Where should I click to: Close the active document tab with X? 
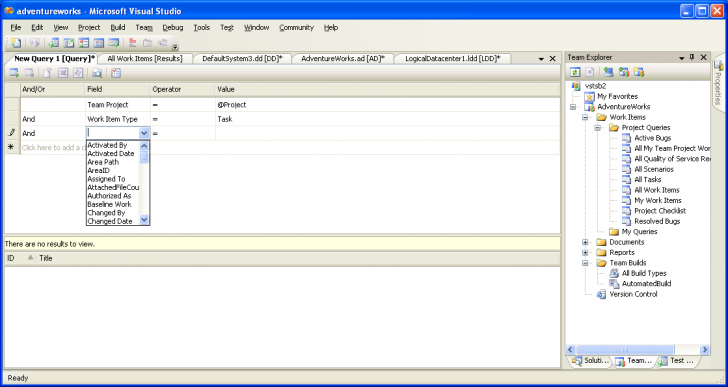pyautogui.click(x=552, y=59)
